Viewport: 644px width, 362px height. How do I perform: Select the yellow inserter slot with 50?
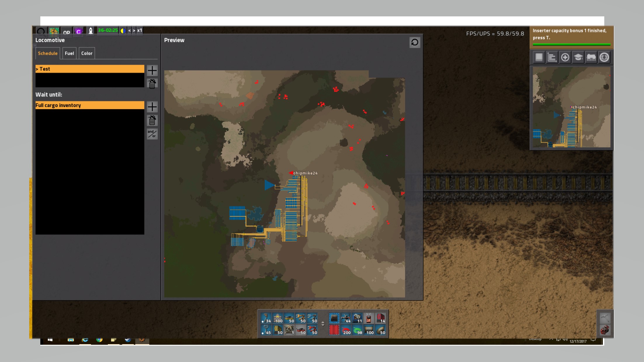(301, 318)
